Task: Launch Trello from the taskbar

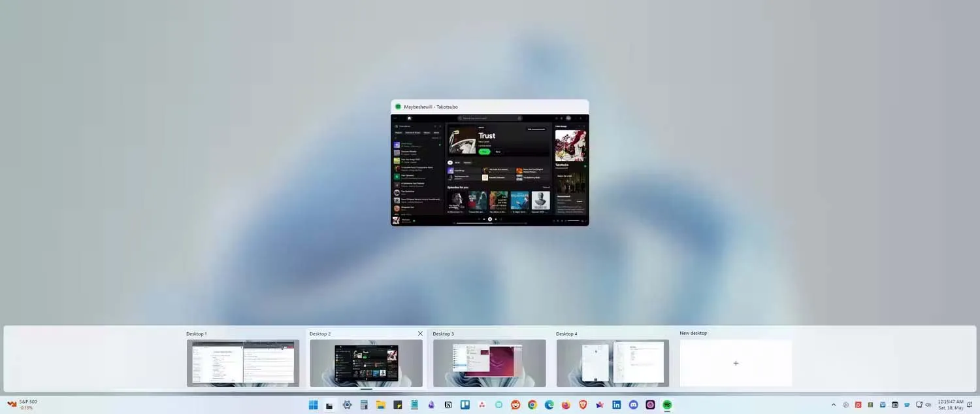Action: coord(465,405)
